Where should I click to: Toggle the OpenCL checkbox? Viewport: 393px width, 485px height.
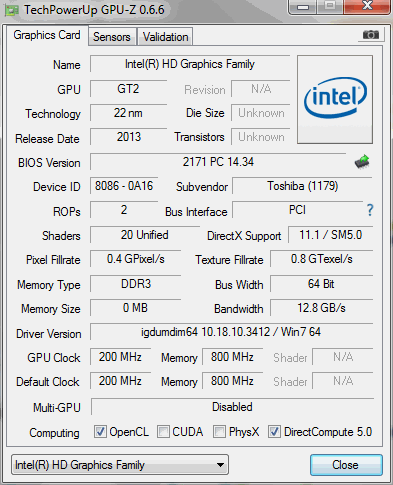(x=100, y=432)
